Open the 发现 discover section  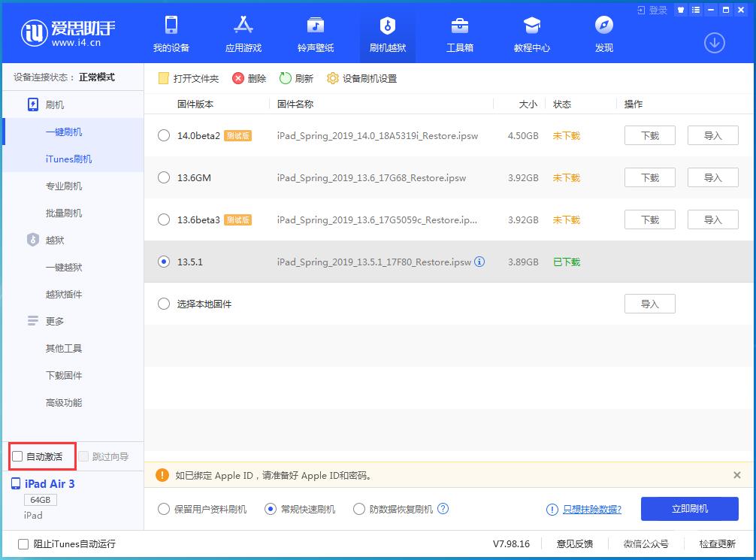point(603,34)
